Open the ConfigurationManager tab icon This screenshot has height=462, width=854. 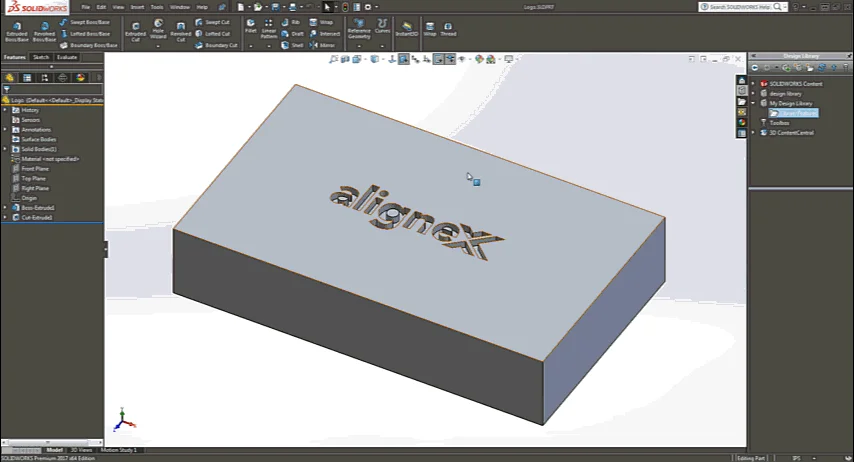point(45,77)
